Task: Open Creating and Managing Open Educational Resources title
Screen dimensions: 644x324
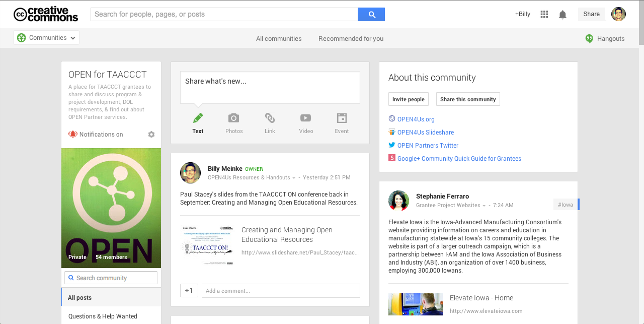Action: [287, 234]
